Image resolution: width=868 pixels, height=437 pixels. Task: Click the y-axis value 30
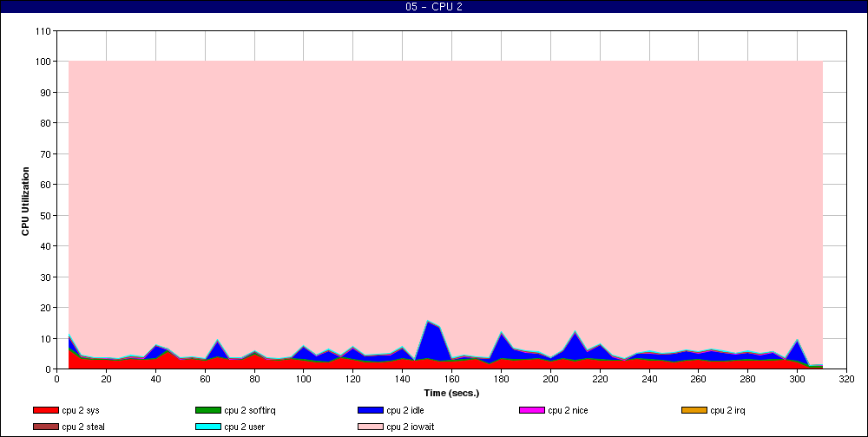tap(46, 277)
